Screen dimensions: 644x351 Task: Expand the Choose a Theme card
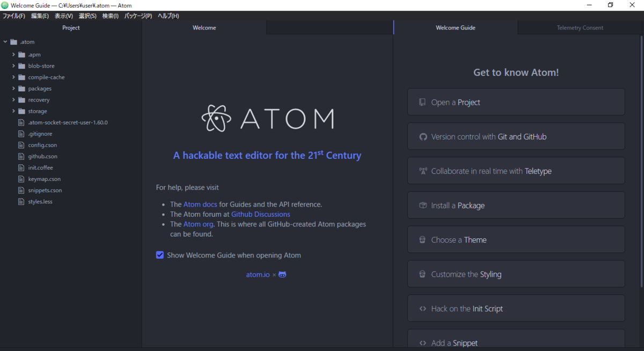[516, 239]
